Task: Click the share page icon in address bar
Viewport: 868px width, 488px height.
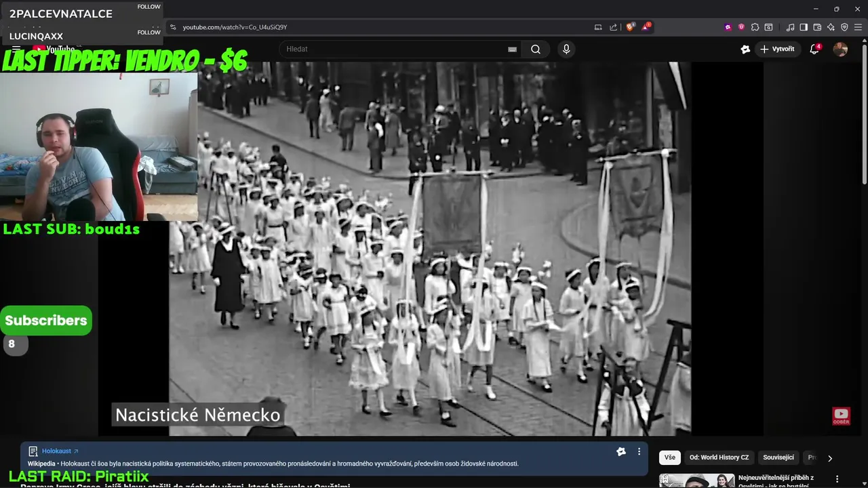Action: coord(613,27)
